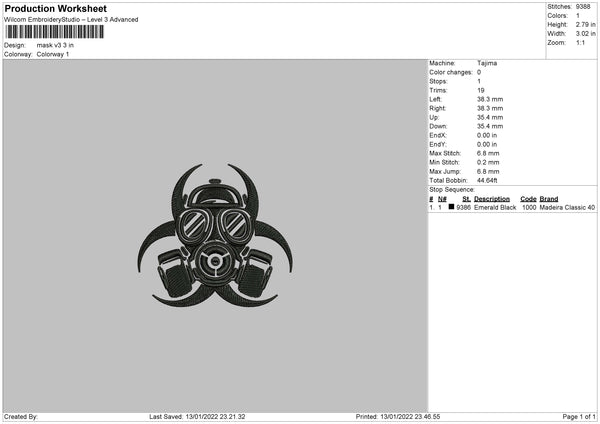Click the 'Design:' label

pos(15,45)
